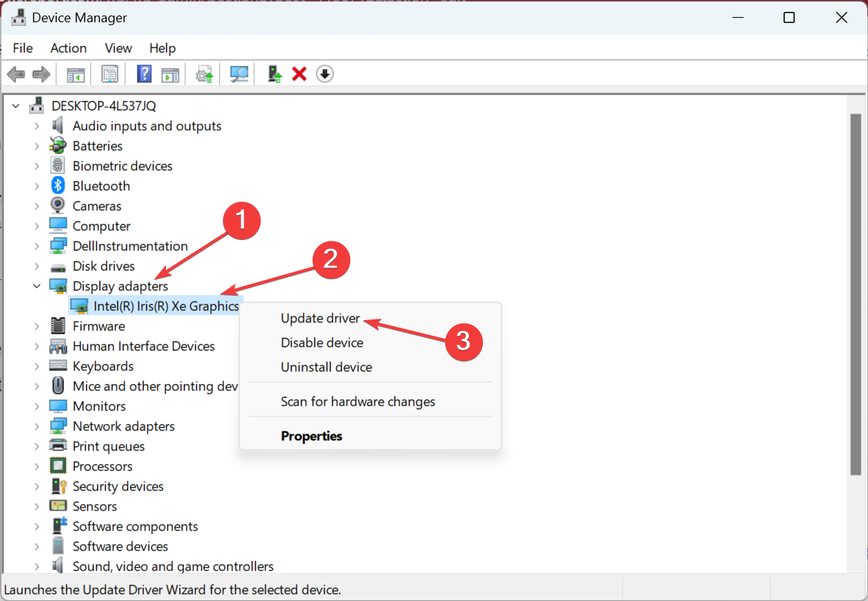This screenshot has height=601, width=868.
Task: Select the DESKTOP-4L537JQ computer name
Action: point(104,105)
